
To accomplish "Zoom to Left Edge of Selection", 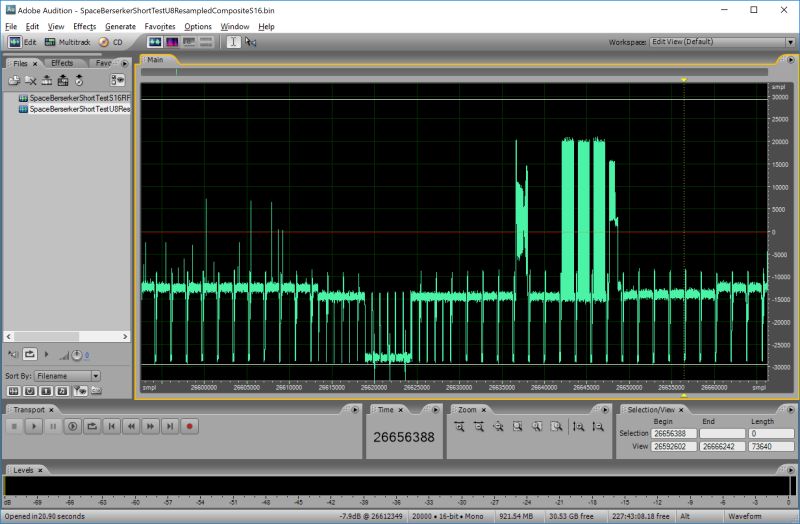I will tap(537, 427).
